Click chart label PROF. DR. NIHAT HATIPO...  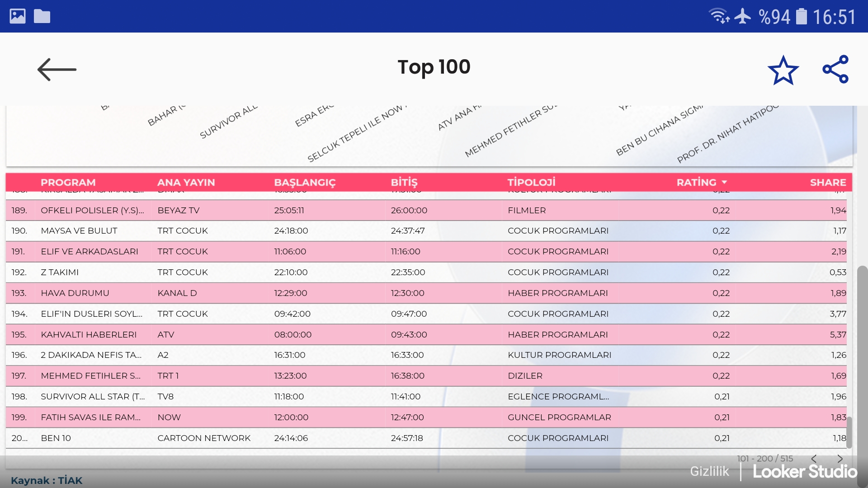[x=728, y=134]
